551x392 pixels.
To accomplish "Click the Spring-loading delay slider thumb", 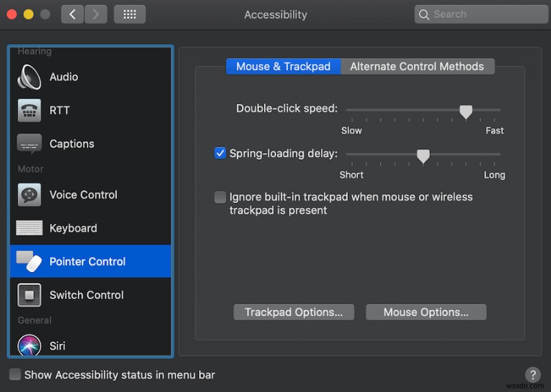I will pos(424,156).
